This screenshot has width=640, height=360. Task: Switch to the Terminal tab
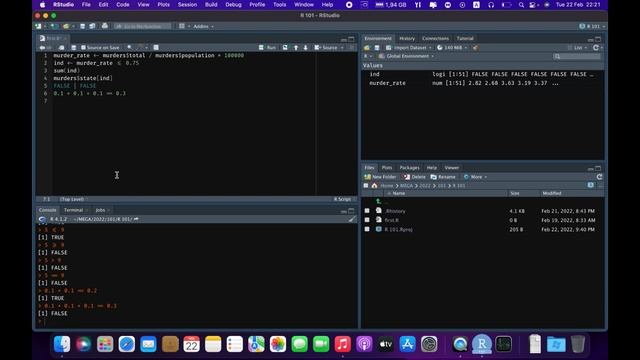pyautogui.click(x=73, y=210)
